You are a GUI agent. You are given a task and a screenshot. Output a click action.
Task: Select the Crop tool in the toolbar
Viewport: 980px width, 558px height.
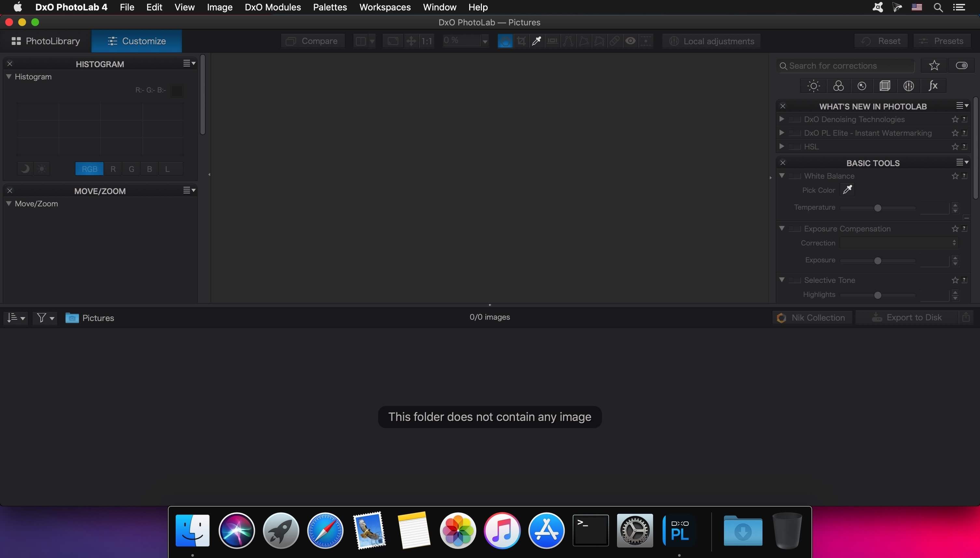[521, 41]
